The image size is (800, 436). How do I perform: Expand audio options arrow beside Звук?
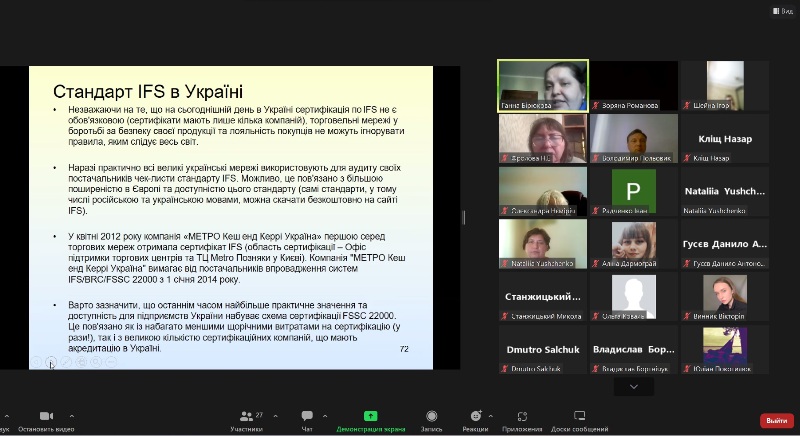[x=7, y=416]
